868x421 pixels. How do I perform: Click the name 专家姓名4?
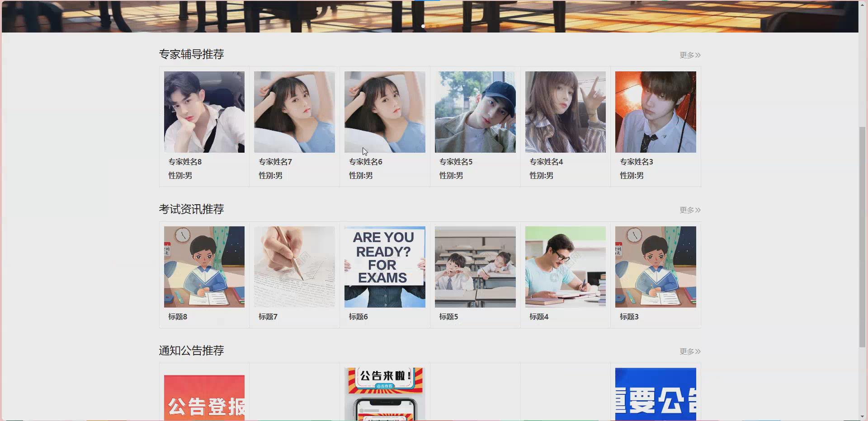(x=546, y=162)
